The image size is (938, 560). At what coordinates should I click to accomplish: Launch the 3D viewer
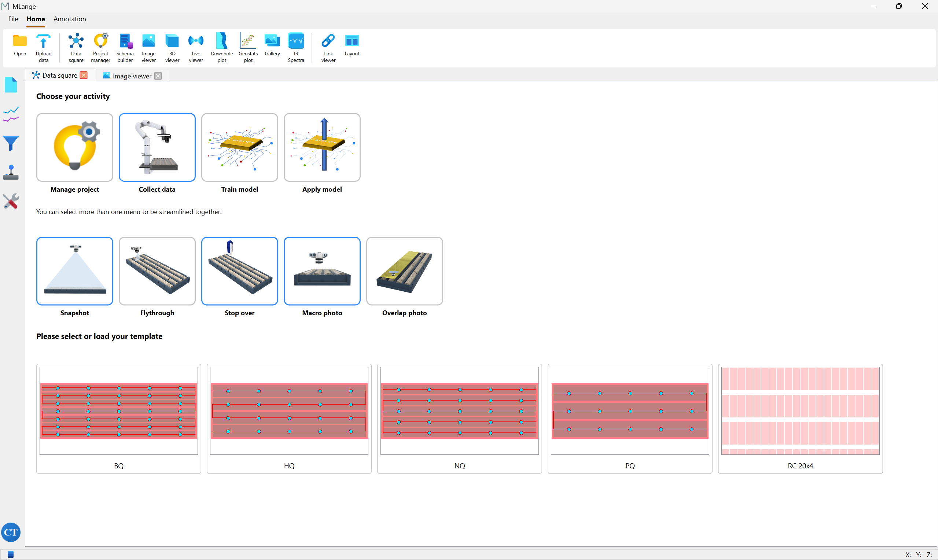click(x=172, y=47)
